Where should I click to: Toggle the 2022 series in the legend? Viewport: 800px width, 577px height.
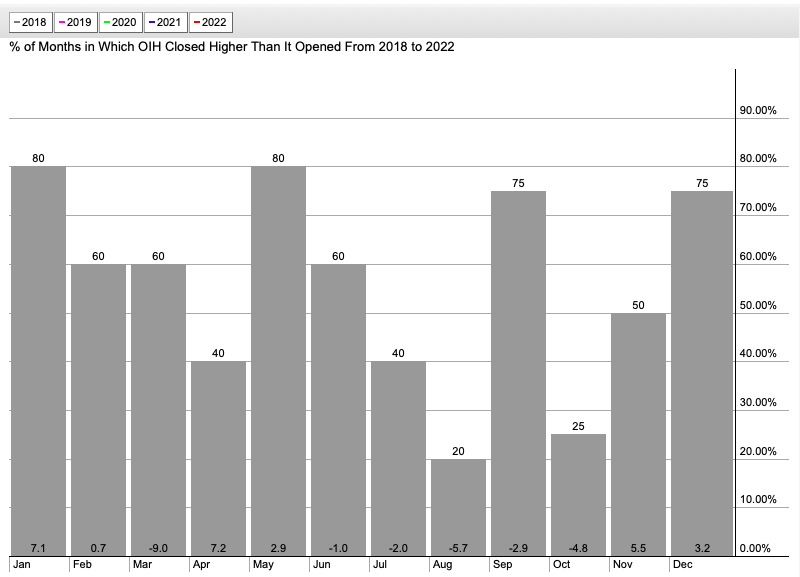(211, 22)
